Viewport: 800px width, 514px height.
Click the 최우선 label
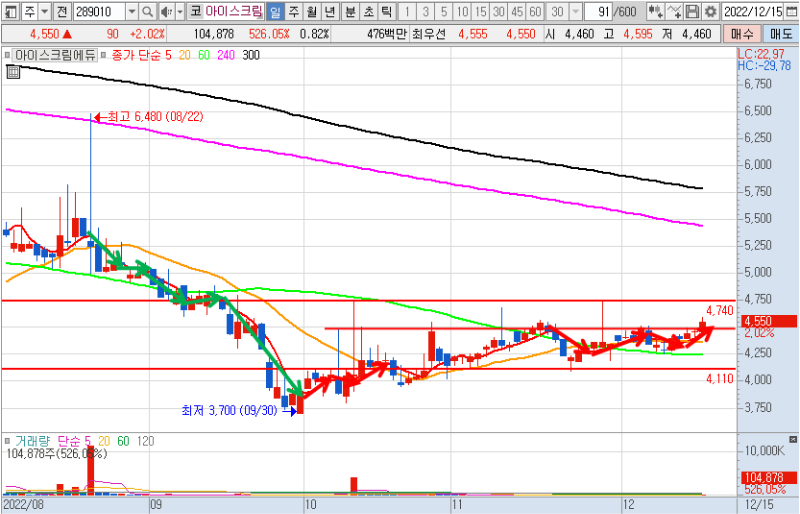point(428,34)
